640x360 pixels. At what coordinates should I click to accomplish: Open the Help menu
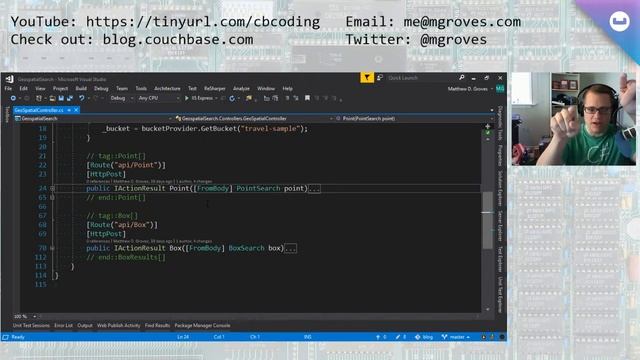pyautogui.click(x=287, y=89)
